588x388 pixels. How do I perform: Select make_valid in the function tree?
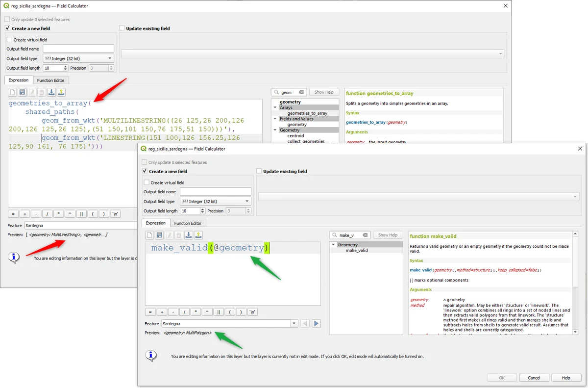[x=356, y=250]
